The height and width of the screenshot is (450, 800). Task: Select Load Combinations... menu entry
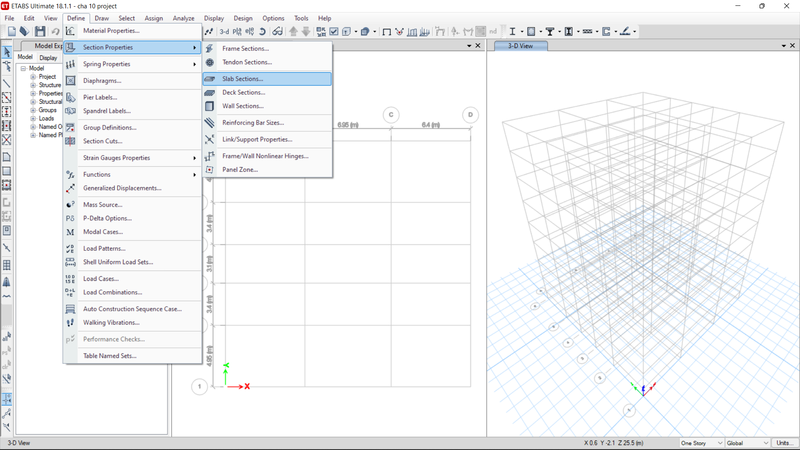(x=132, y=292)
